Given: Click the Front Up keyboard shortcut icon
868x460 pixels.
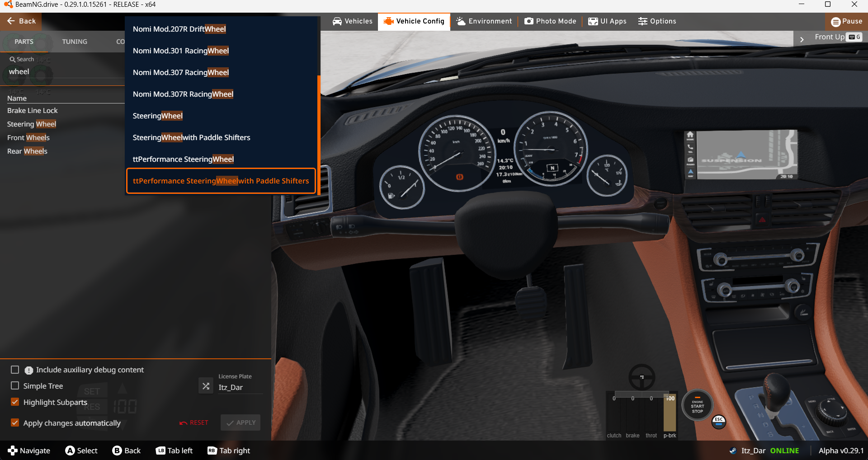Looking at the screenshot, I should [x=854, y=37].
